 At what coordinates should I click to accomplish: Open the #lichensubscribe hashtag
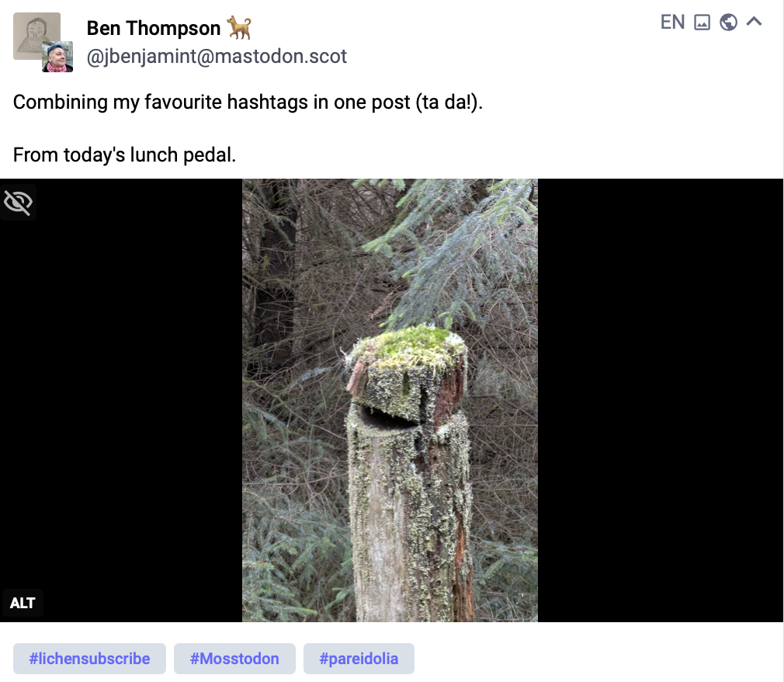coord(89,659)
